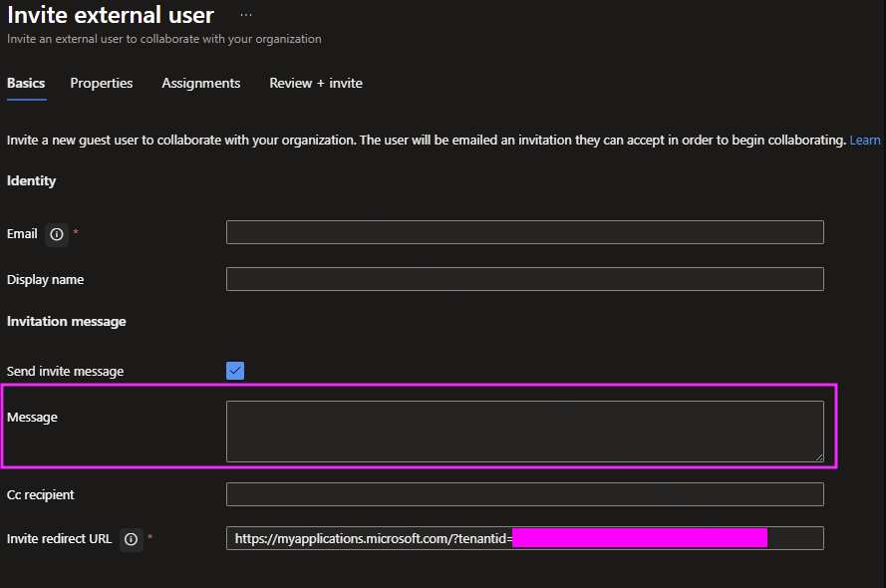Click the Send invite message label text
The height and width of the screenshot is (588, 886).
66,372
